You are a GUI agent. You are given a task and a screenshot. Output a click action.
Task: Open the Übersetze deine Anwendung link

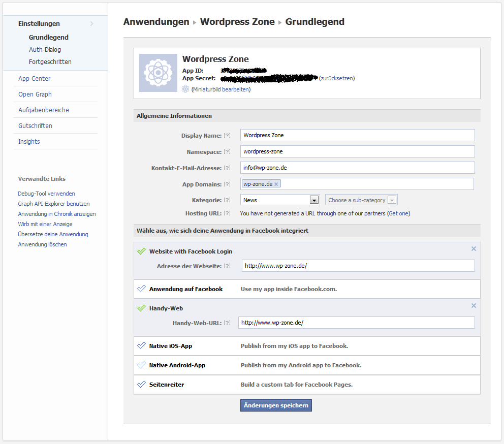[x=53, y=234]
